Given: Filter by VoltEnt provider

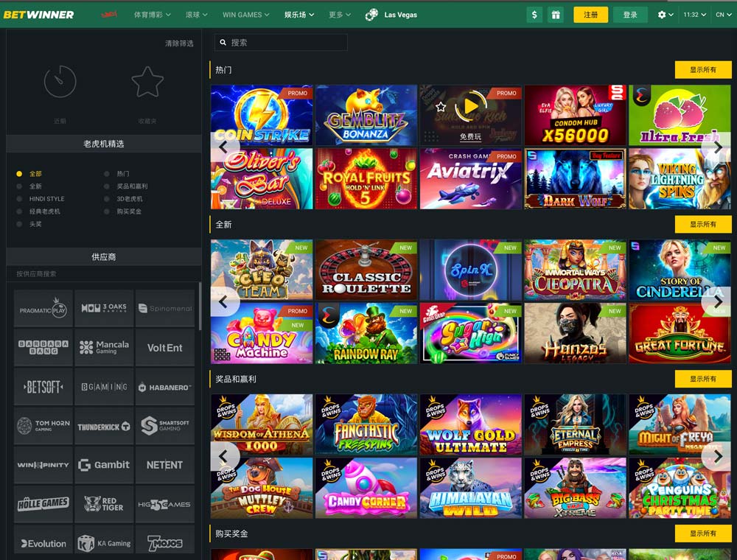Looking at the screenshot, I should coord(165,348).
